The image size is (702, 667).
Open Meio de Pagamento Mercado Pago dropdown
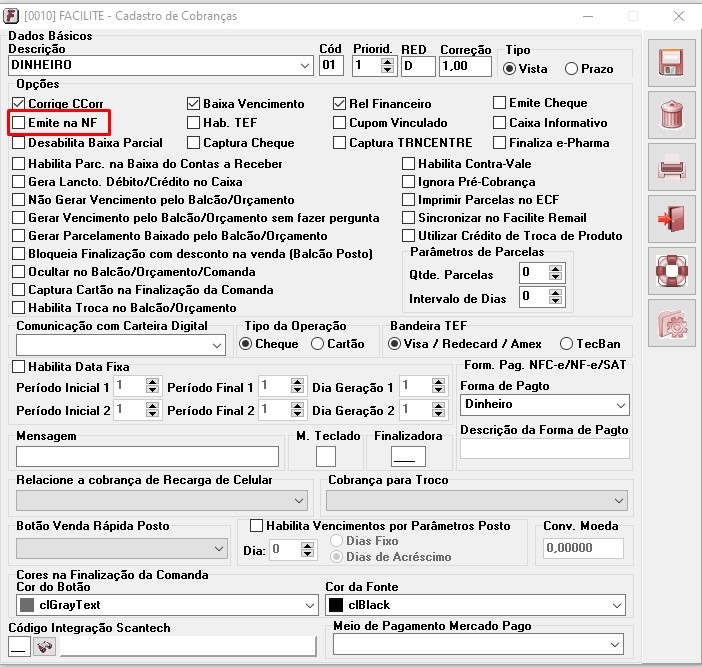tap(615, 645)
